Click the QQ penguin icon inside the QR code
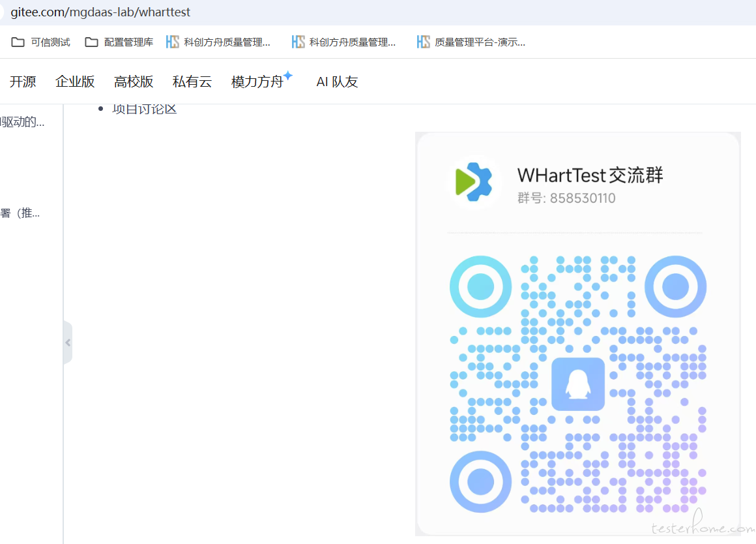 coord(577,384)
